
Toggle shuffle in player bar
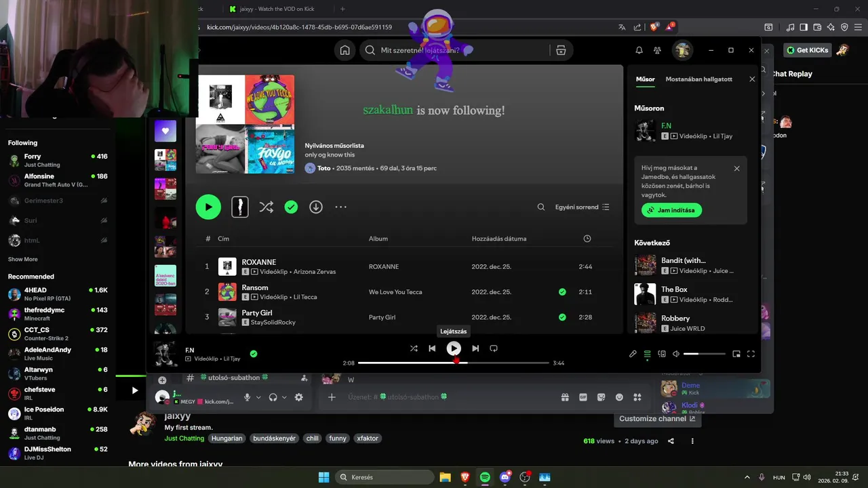[x=414, y=348]
